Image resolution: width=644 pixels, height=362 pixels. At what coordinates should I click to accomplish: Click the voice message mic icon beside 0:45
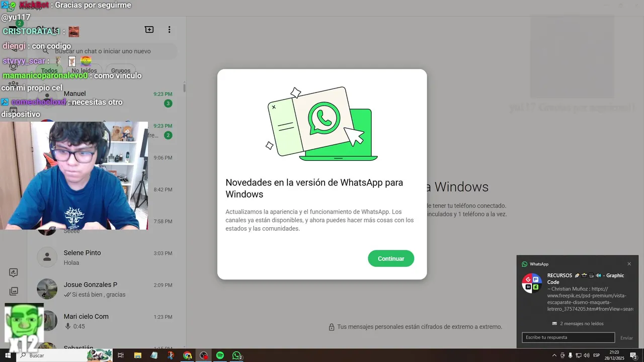(x=67, y=326)
